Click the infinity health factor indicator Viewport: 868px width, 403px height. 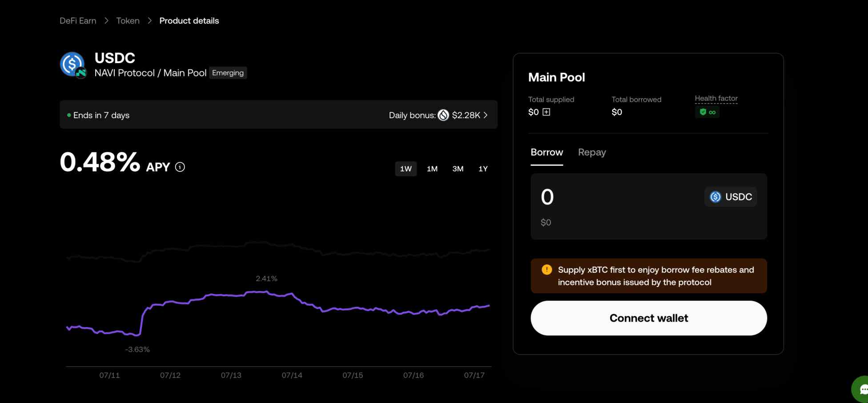(x=711, y=112)
